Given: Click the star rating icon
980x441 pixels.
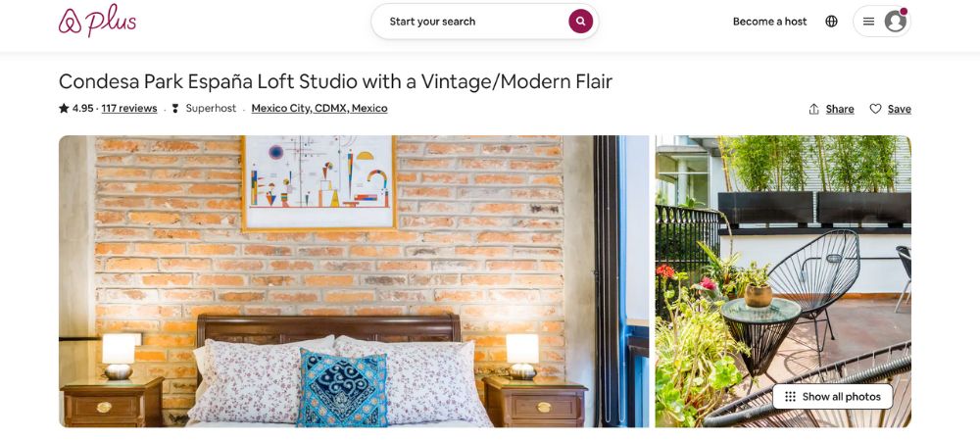Looking at the screenshot, I should (64, 108).
